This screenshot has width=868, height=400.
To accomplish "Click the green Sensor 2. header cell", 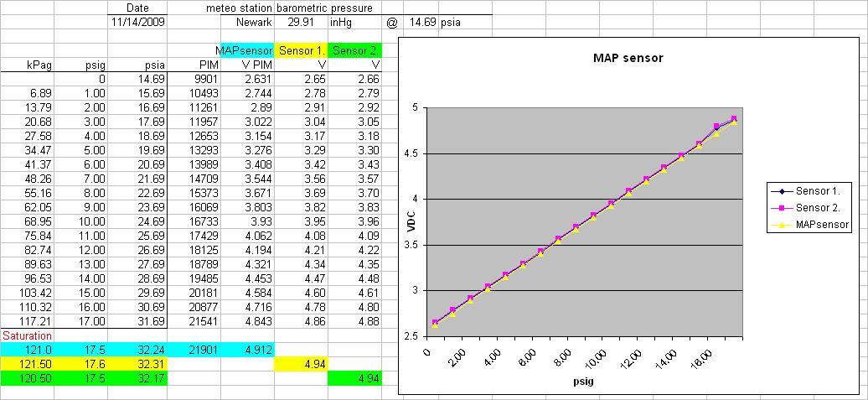I will pos(354,51).
